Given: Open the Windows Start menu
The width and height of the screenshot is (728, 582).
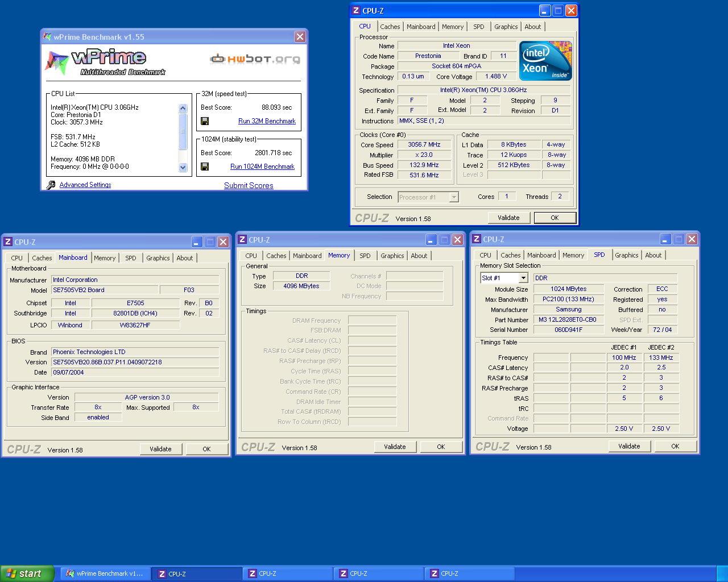Looking at the screenshot, I should click(x=27, y=573).
